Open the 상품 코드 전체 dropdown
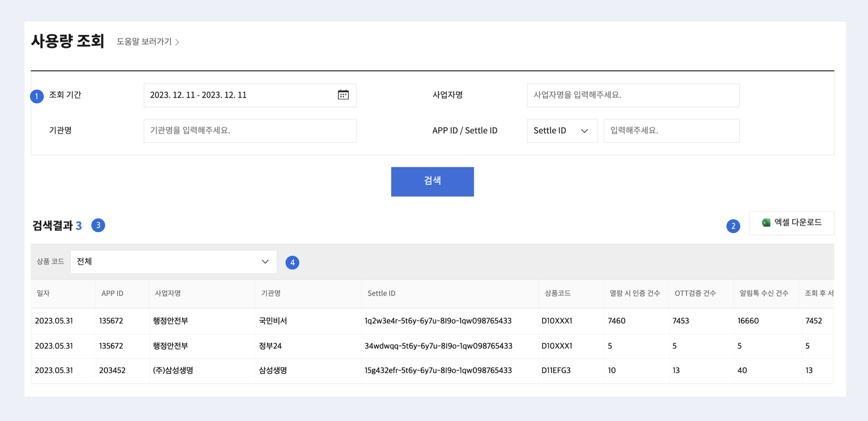868x421 pixels. pyautogui.click(x=173, y=262)
